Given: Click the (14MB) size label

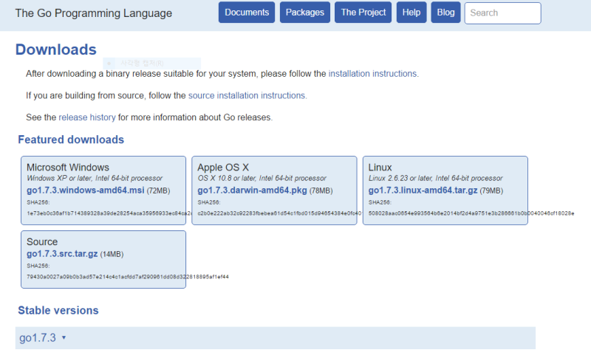Looking at the screenshot, I should pos(112,254).
